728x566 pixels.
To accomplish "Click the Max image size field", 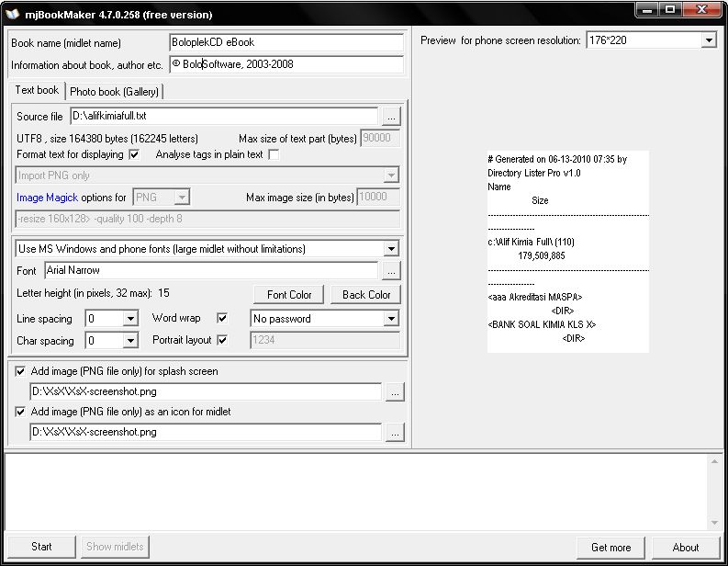I will pos(378,197).
